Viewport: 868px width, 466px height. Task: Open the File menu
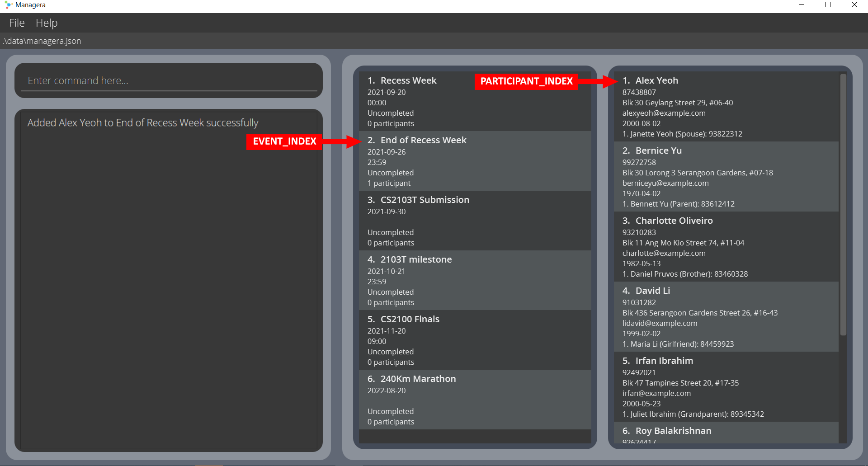17,23
